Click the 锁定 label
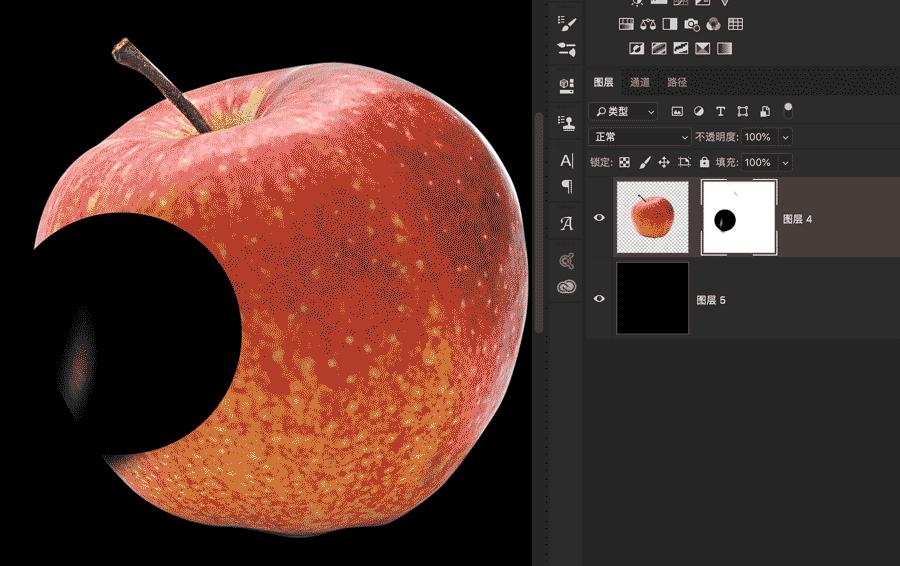This screenshot has width=900, height=566. pyautogui.click(x=602, y=162)
